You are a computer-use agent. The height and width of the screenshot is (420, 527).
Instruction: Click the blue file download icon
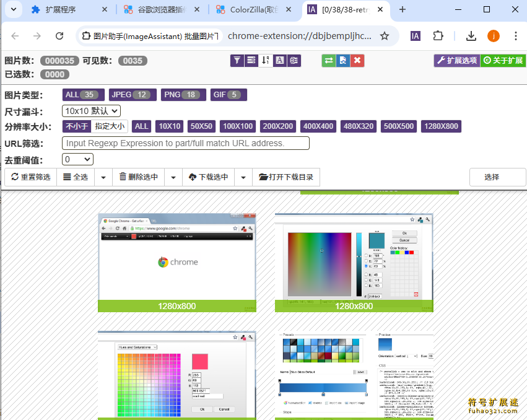click(x=343, y=61)
